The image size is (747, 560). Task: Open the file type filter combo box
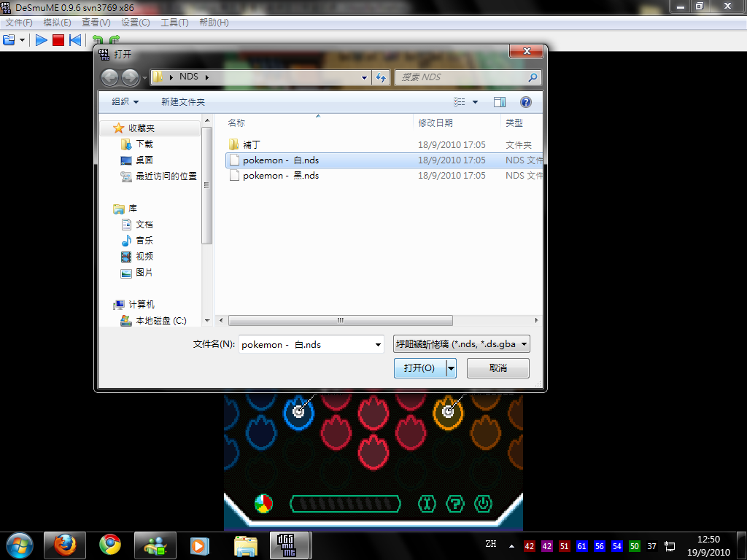tap(461, 344)
